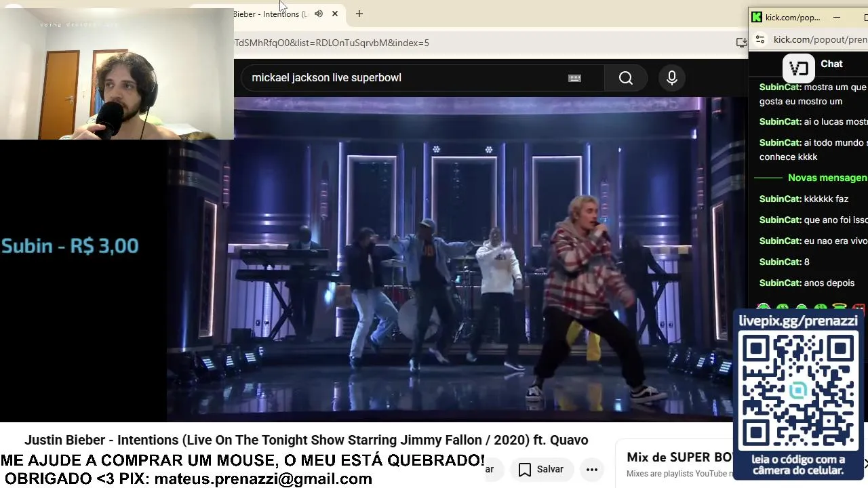Select the Chat heading in Kick window
The height and width of the screenshot is (488, 868).
click(x=831, y=64)
